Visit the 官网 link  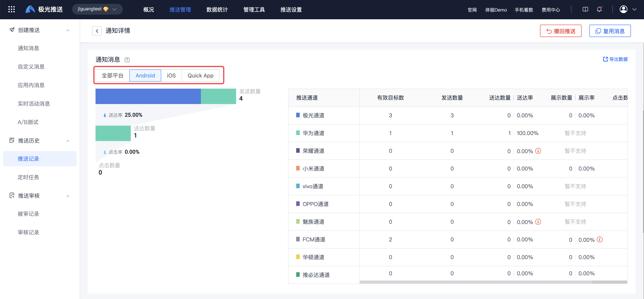tap(472, 10)
